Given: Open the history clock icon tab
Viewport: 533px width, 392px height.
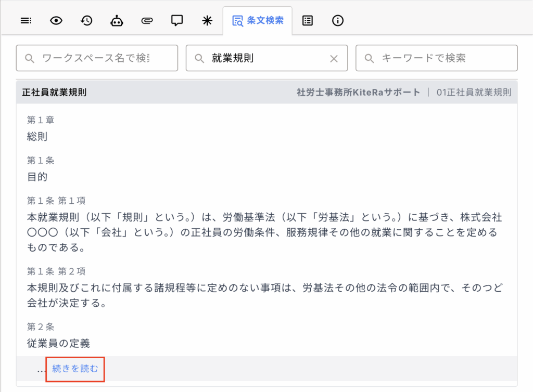Looking at the screenshot, I should [x=86, y=21].
